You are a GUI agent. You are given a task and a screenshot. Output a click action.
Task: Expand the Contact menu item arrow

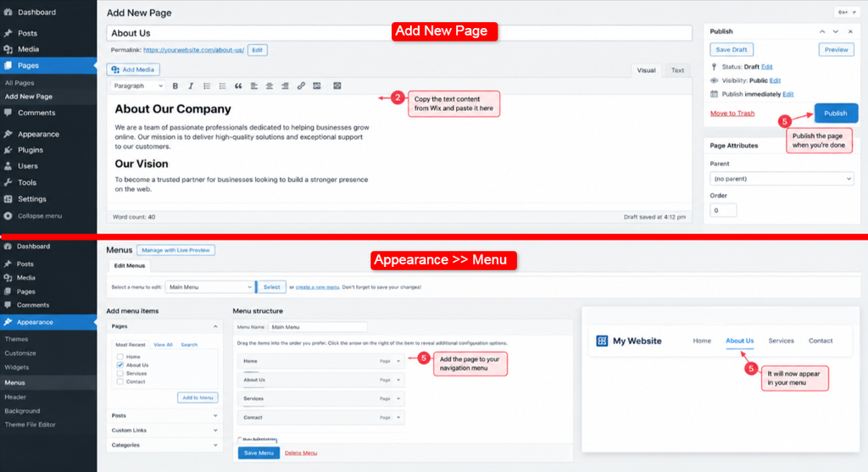coord(398,417)
